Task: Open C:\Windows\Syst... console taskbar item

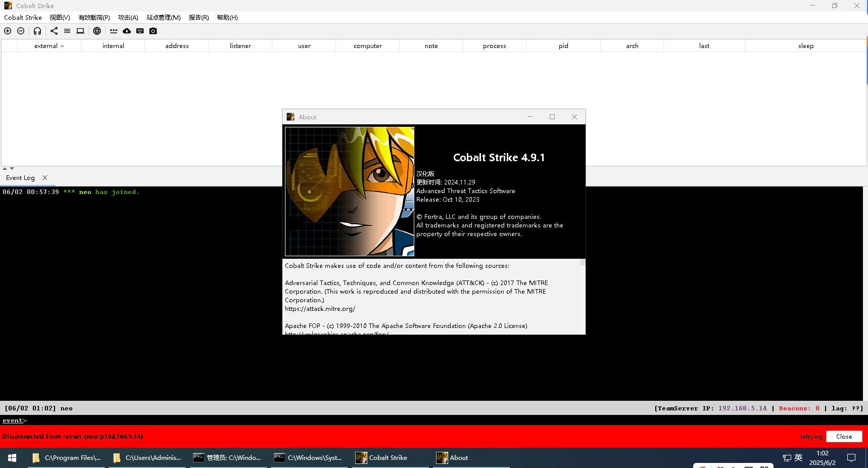Action: click(x=309, y=458)
